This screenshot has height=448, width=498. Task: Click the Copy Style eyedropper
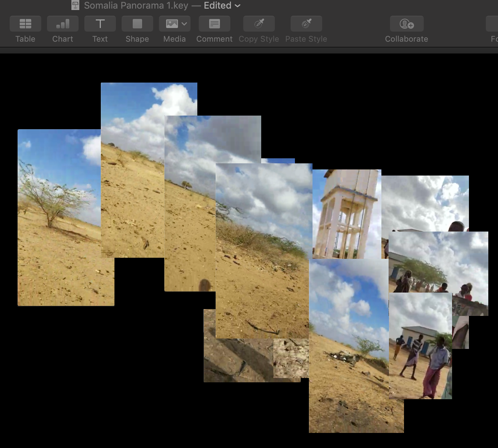click(259, 24)
